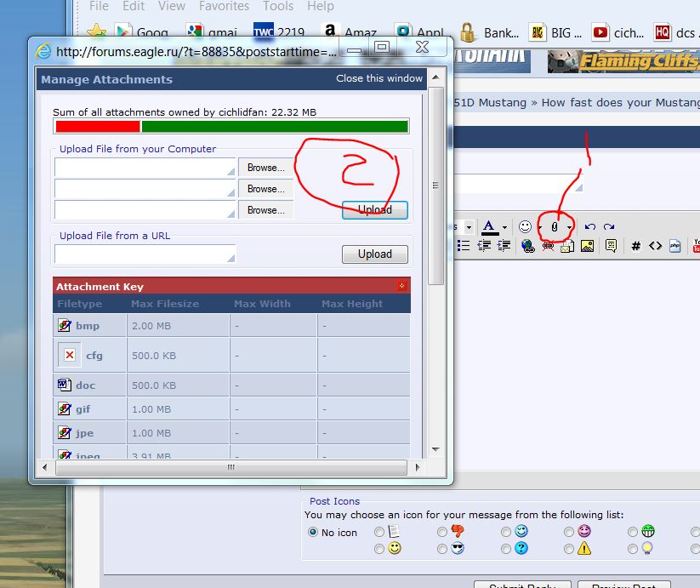This screenshot has height=588, width=700.
Task: Collapse the Attachment Key section red arrow
Action: coord(401,286)
